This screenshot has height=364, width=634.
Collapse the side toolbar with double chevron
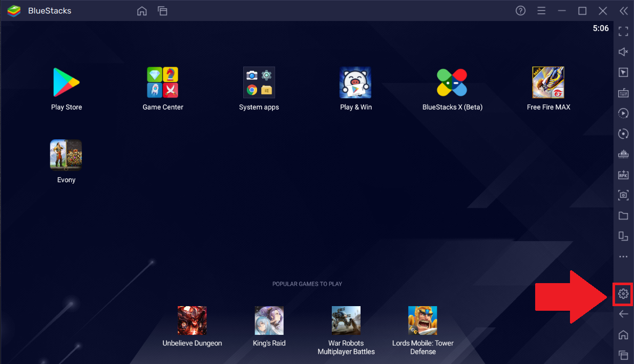623,11
